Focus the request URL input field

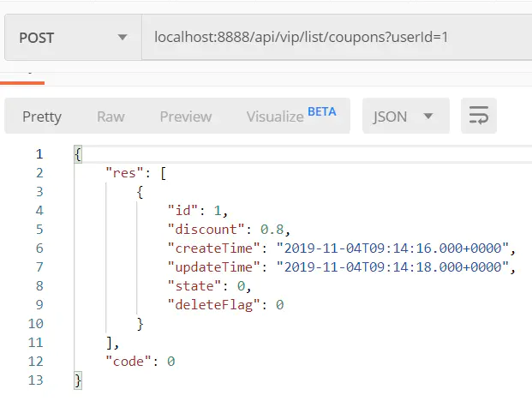pyautogui.click(x=337, y=38)
